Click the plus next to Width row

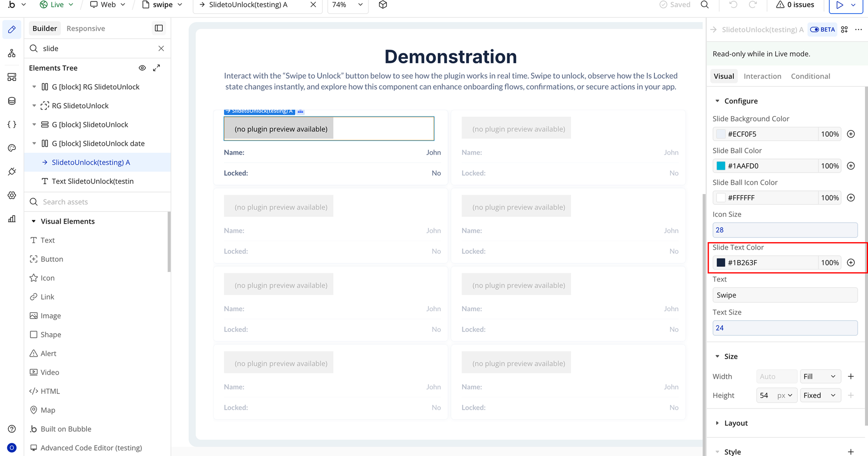coord(851,376)
